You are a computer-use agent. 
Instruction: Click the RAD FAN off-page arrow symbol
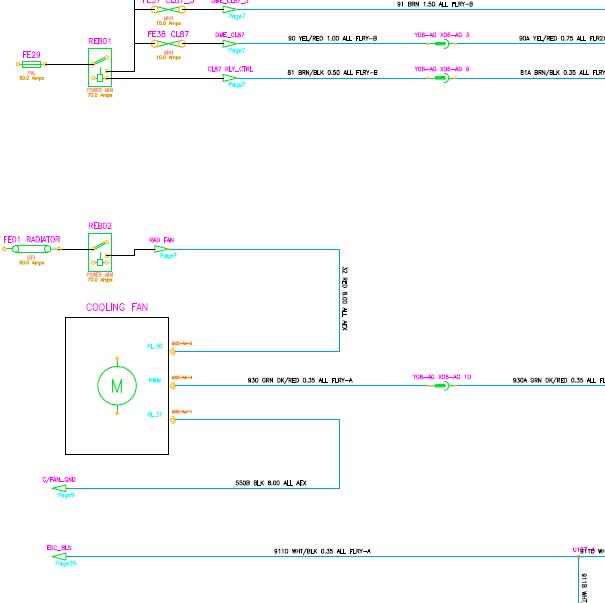click(161, 249)
